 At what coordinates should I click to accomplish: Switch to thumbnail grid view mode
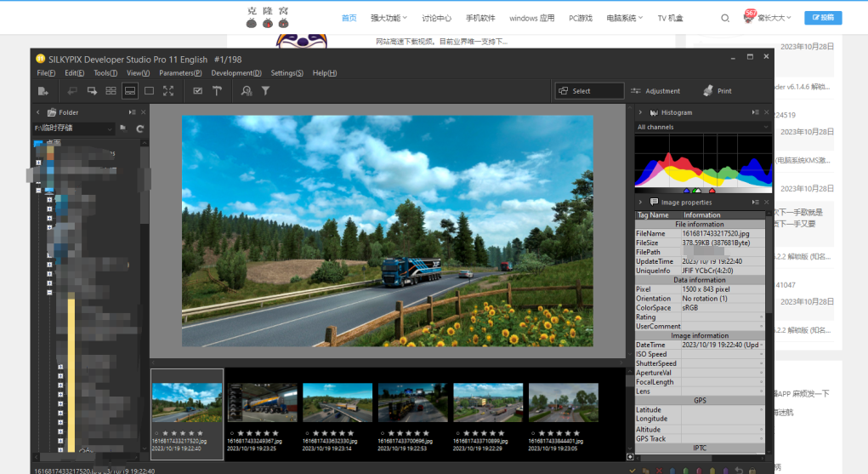click(111, 91)
